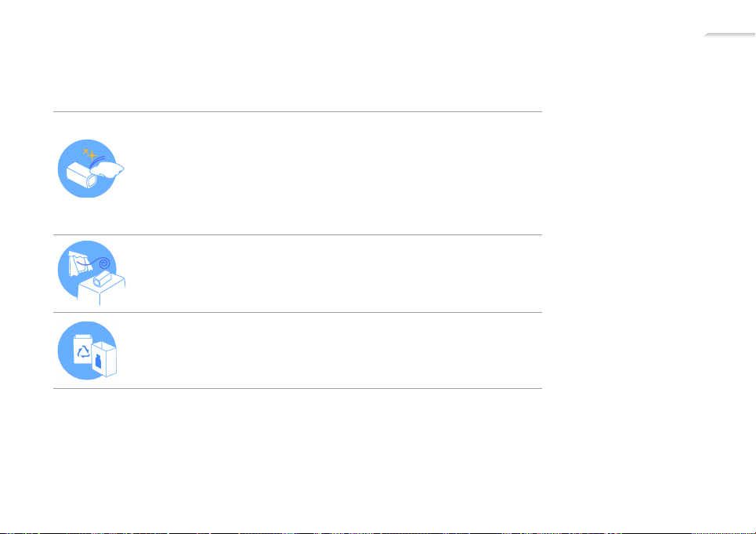
Task: Click the lens ring of the cleaned projector
Action: click(92, 181)
